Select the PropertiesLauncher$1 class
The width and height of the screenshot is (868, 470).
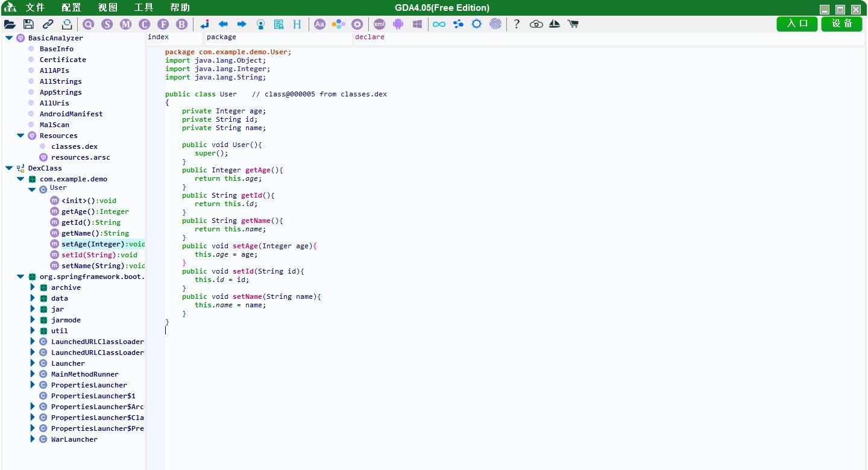point(93,396)
